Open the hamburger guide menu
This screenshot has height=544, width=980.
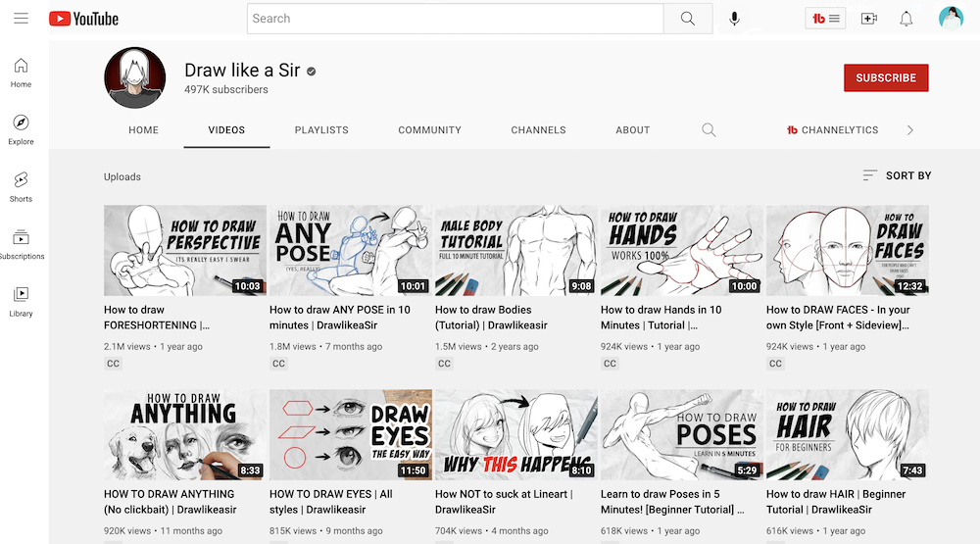21,18
